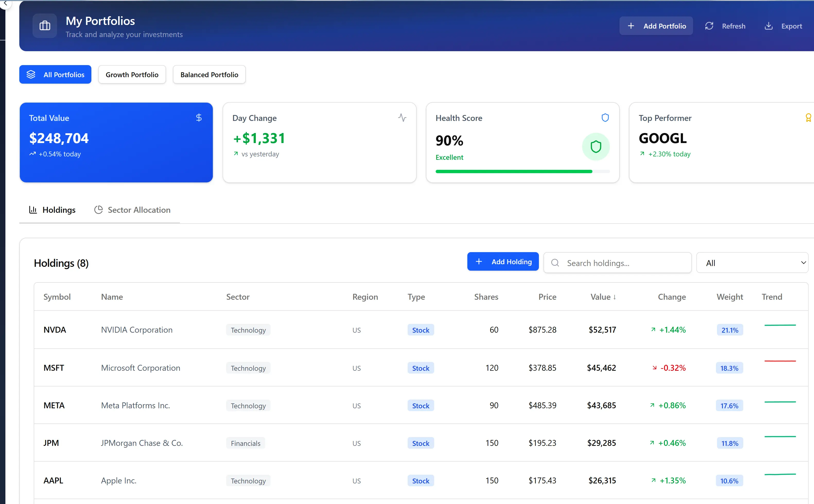Click the activity icon on Day Change card

pos(402,117)
